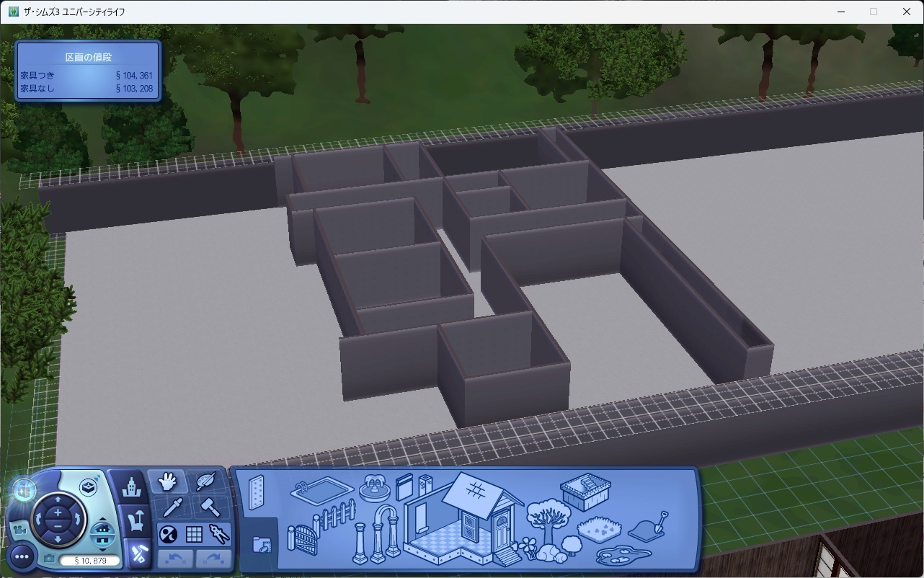924x578 pixels.
Task: Open the terrain sculpting shovel tool
Action: click(649, 527)
